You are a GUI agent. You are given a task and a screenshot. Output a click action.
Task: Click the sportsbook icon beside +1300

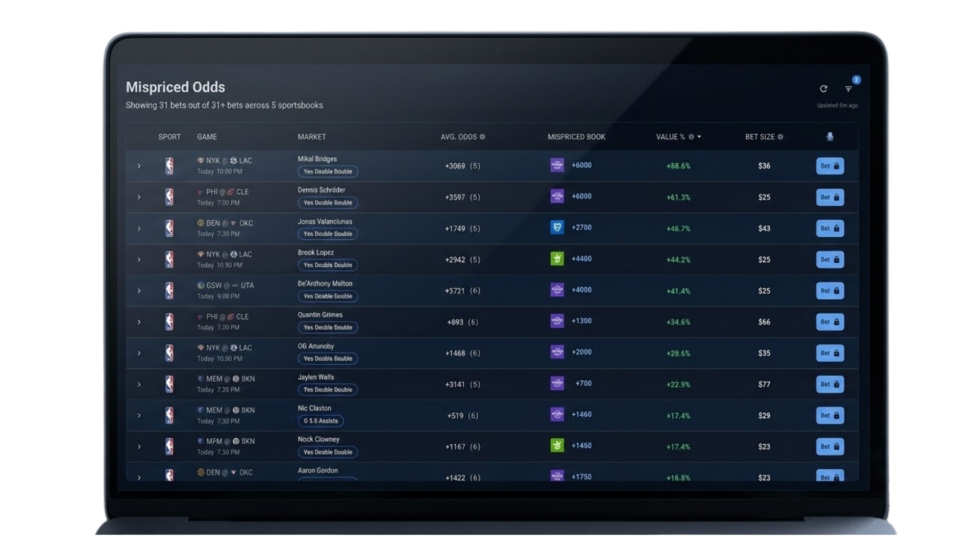pos(557,321)
